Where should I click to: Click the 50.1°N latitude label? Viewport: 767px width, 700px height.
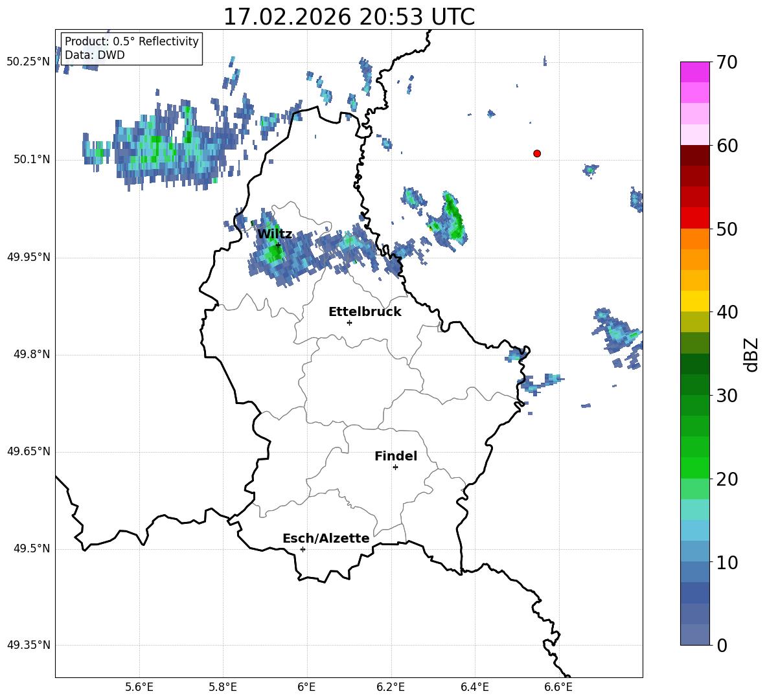pyautogui.click(x=32, y=159)
